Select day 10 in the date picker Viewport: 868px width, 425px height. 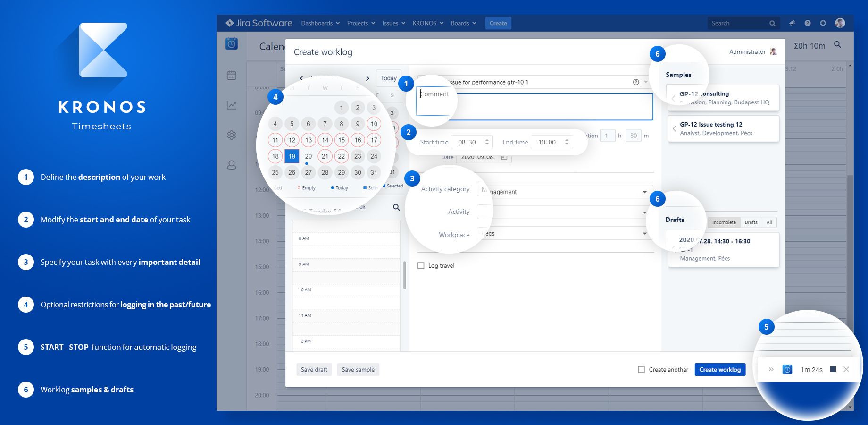coord(374,124)
